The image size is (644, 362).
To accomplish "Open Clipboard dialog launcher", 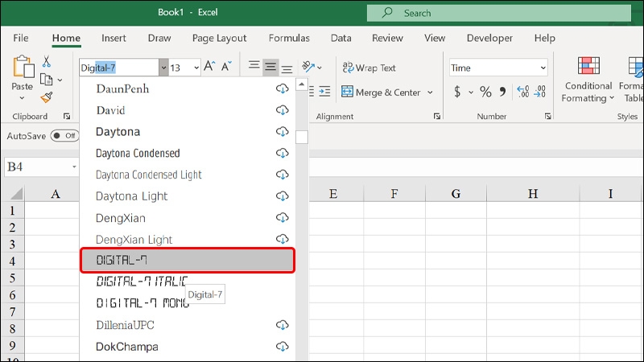I will [67, 117].
